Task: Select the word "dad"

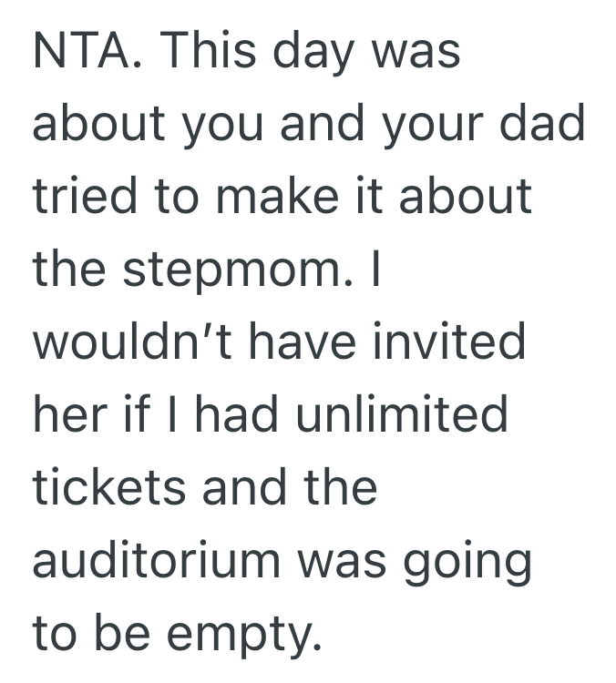Action: click(541, 122)
